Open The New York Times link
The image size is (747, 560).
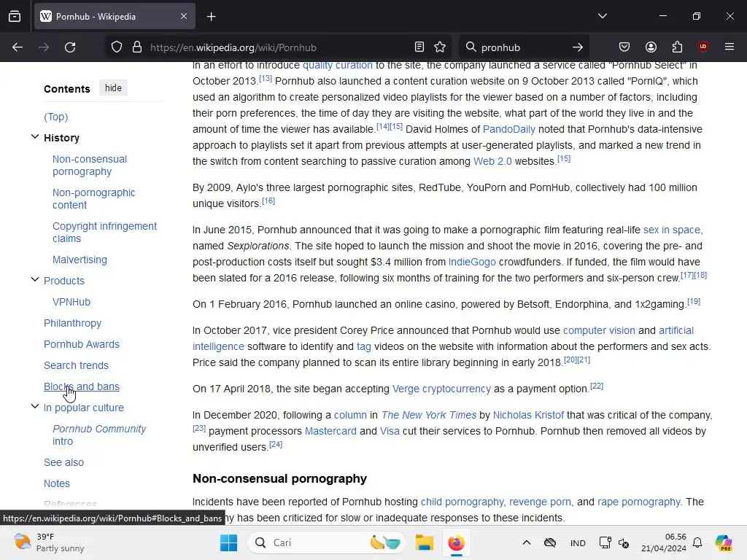[429, 415]
